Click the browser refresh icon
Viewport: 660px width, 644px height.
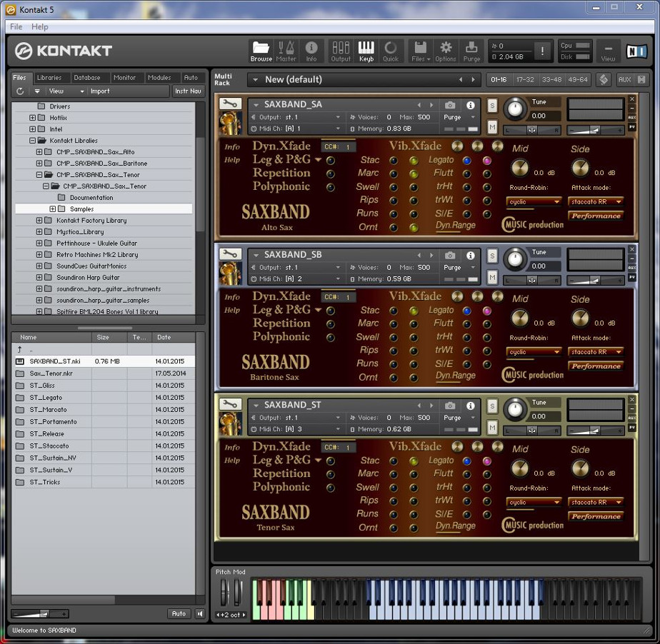[20, 91]
